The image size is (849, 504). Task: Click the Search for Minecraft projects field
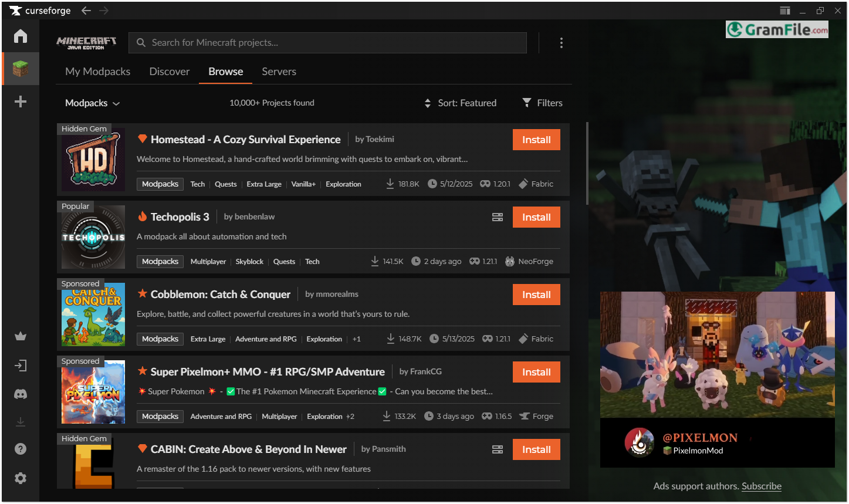click(327, 43)
